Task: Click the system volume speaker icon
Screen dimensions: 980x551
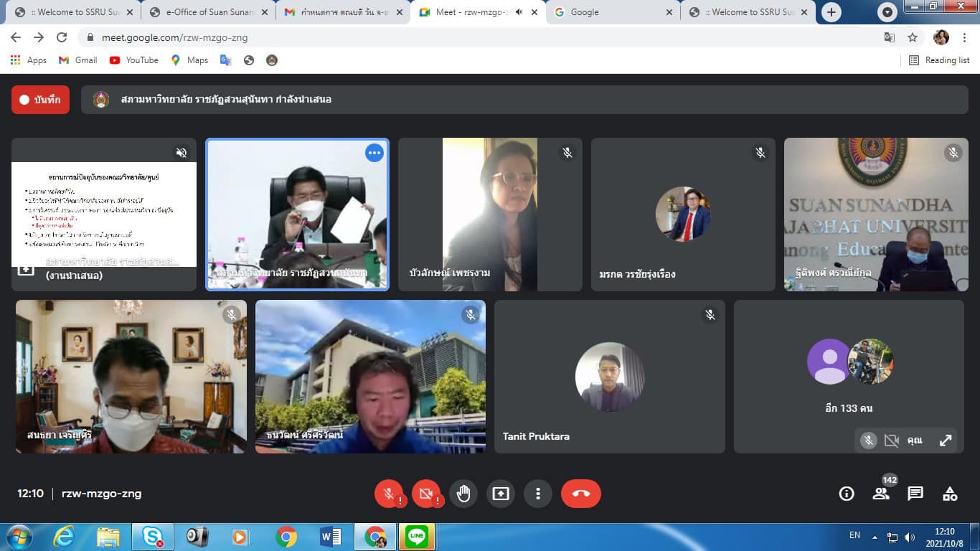Action: coord(910,537)
